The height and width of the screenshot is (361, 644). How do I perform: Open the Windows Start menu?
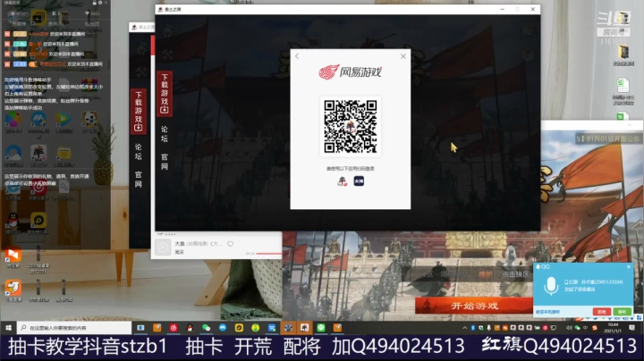coord(8,327)
